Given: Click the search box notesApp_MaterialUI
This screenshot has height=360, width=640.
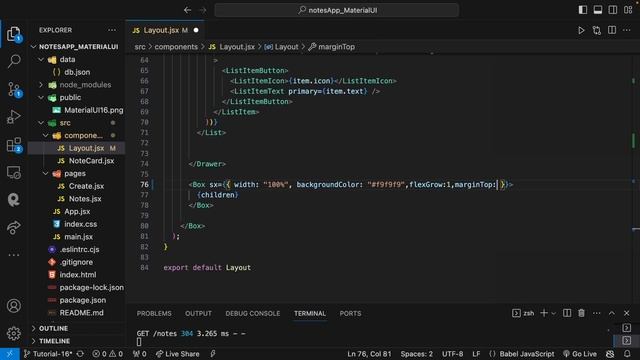Looking at the screenshot, I should pos(337,10).
